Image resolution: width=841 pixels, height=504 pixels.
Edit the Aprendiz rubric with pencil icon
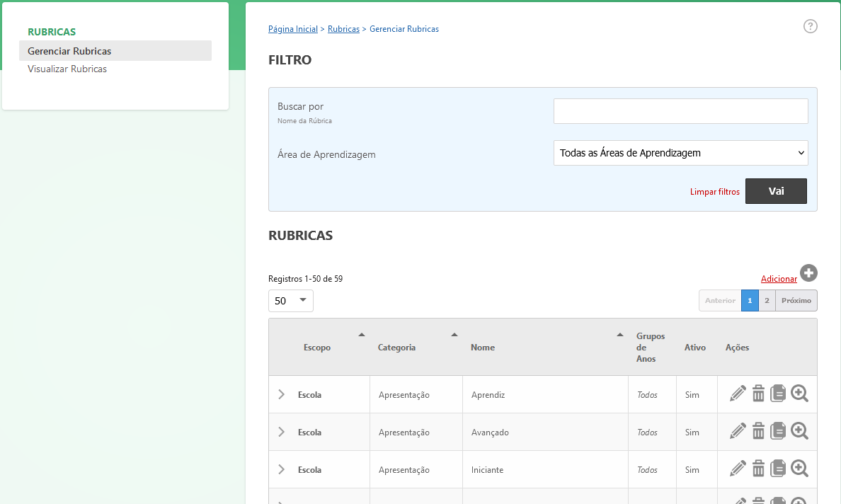point(738,394)
